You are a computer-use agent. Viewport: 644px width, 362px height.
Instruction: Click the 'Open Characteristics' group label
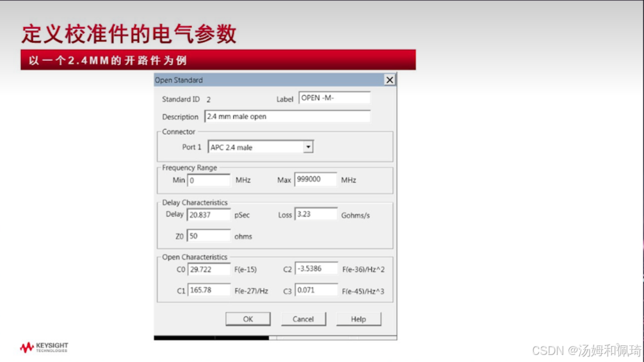[195, 257]
